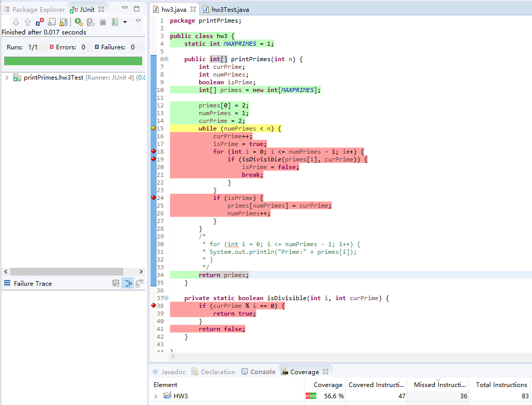Expand printPrimes.hw3Test tree node
The image size is (532, 405).
(x=7, y=78)
